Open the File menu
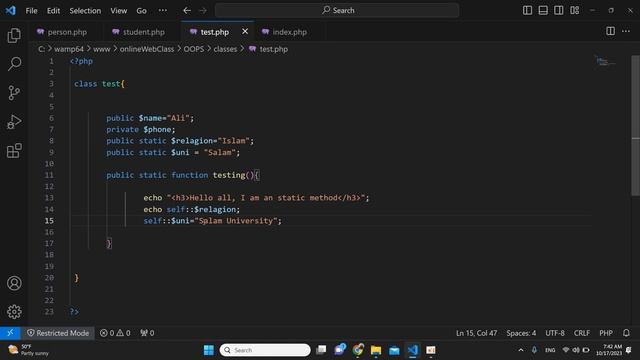 [x=31, y=11]
